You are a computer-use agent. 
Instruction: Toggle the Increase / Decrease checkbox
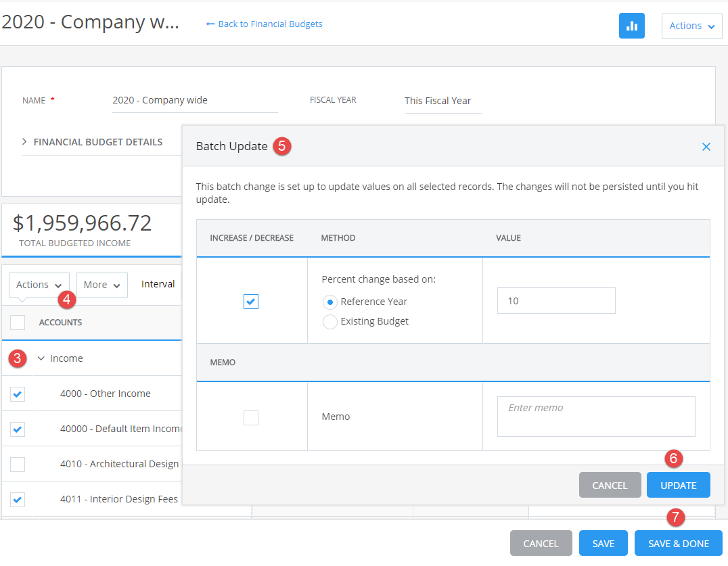click(251, 302)
